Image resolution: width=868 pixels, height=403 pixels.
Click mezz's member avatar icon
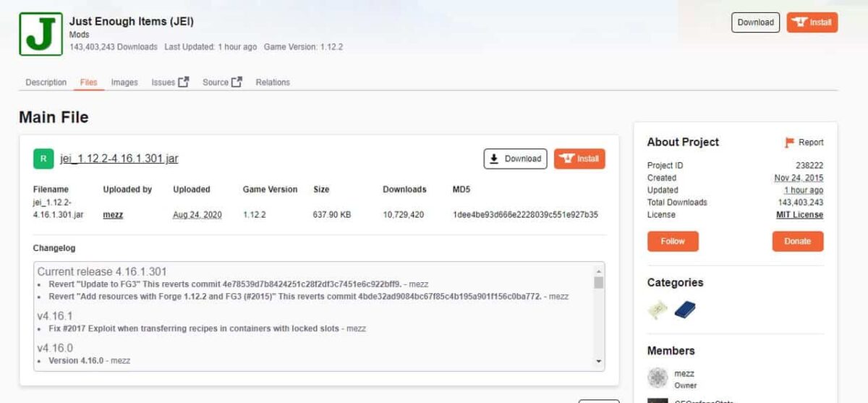(658, 377)
